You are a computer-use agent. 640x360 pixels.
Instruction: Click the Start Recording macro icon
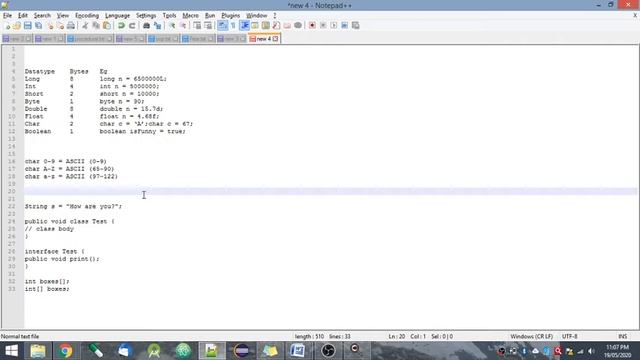pyautogui.click(x=312, y=26)
